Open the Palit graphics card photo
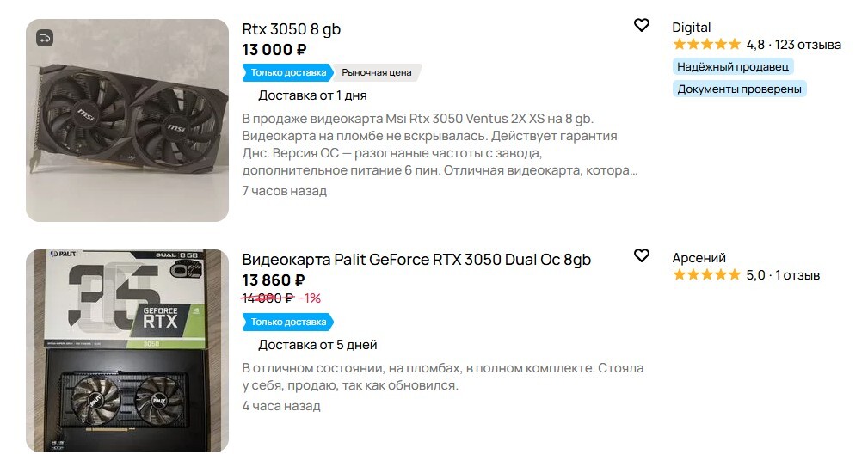The width and height of the screenshot is (868, 467). (x=127, y=351)
